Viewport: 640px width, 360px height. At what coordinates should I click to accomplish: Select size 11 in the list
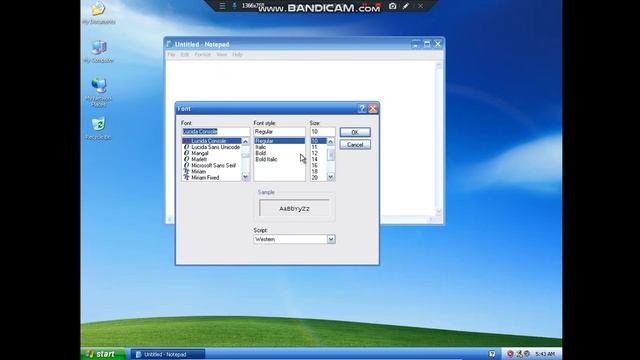click(319, 147)
